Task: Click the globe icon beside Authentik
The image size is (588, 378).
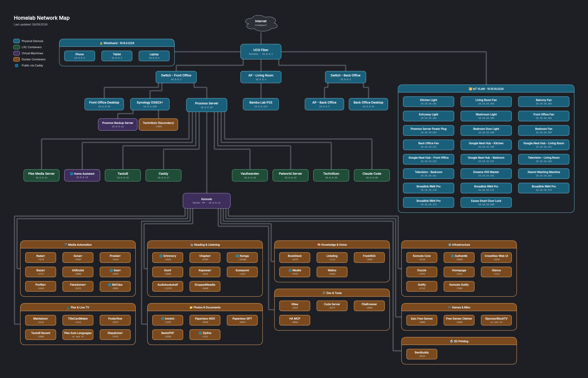Action: pyautogui.click(x=452, y=256)
